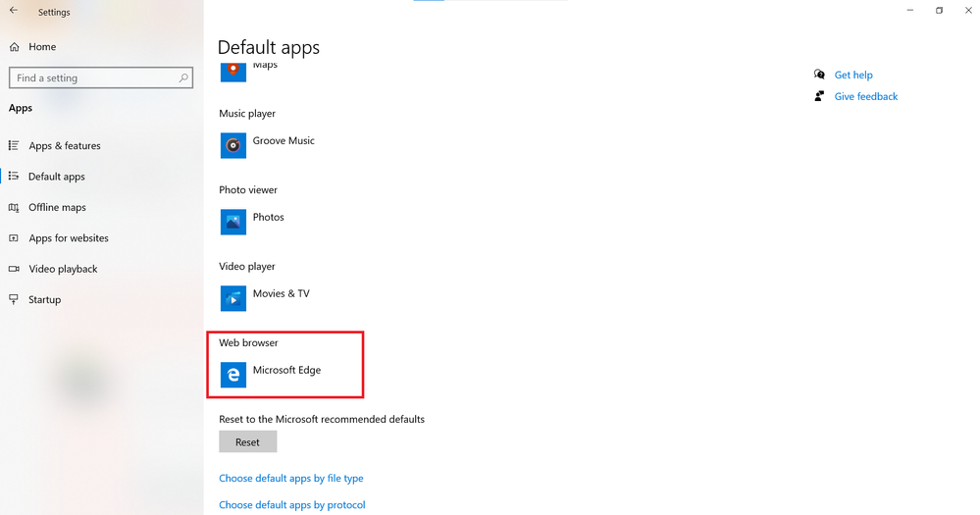Click the Groove Music app icon
Viewport: 980px width, 515px height.
pyautogui.click(x=233, y=145)
